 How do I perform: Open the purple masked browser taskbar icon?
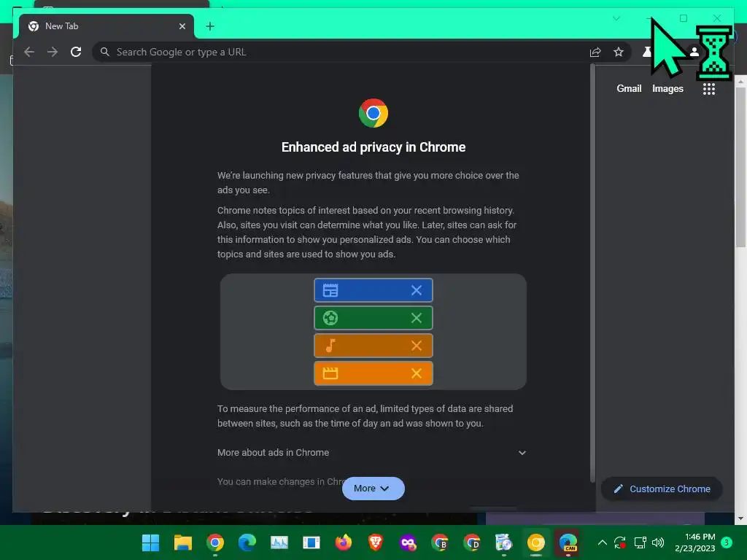[x=408, y=542]
